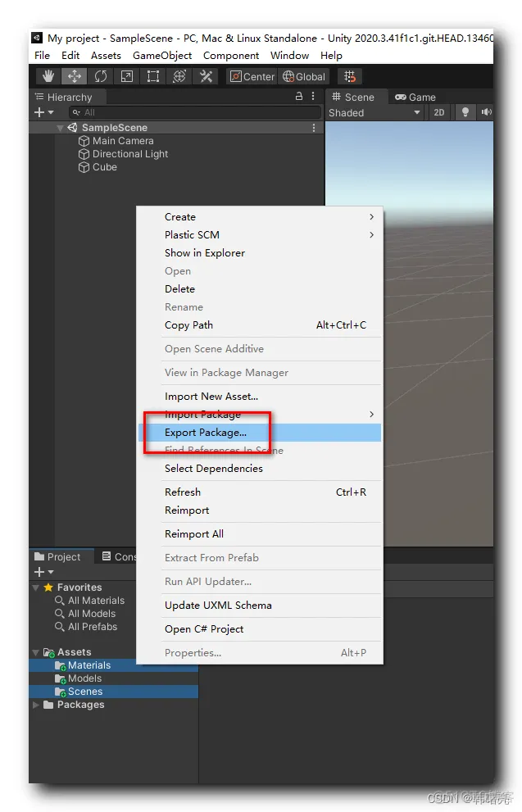This screenshot has width=522, height=812.
Task: Expand Plastic SCM submenu
Action: click(x=260, y=235)
